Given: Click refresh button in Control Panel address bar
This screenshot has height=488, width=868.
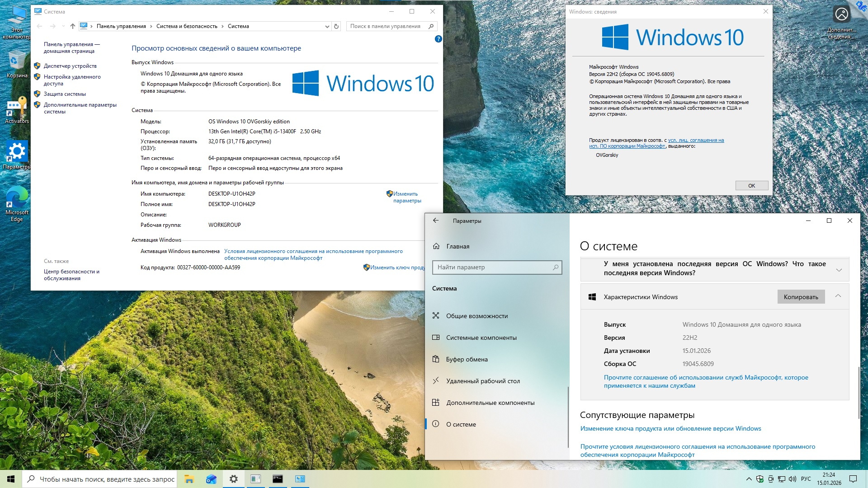Looking at the screenshot, I should [336, 26].
